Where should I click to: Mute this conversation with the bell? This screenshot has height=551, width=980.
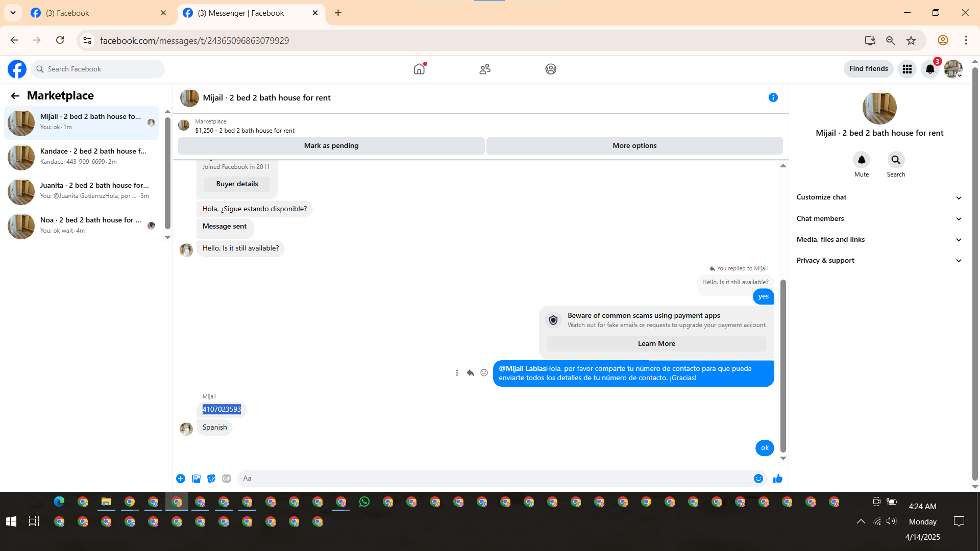pos(861,160)
